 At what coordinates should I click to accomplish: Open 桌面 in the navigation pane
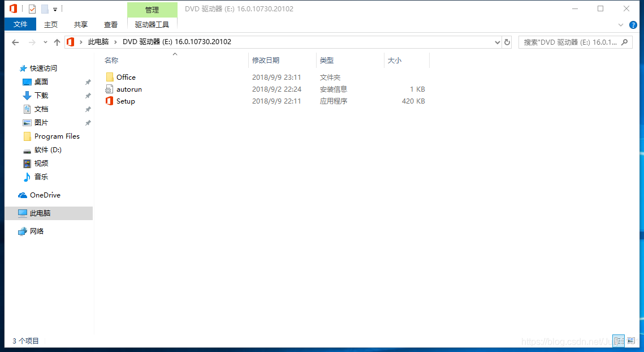41,82
